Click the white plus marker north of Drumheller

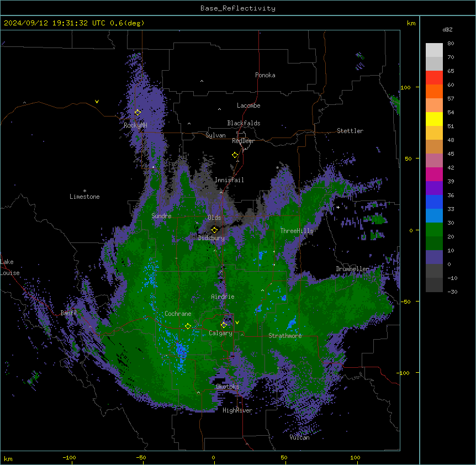338,207
